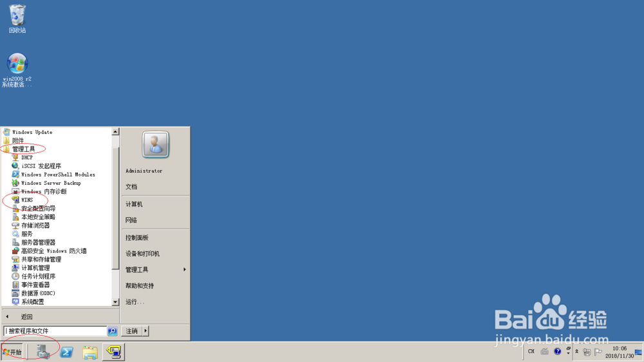Open 帮助和支持
This screenshot has width=644, height=362.
pos(140,286)
